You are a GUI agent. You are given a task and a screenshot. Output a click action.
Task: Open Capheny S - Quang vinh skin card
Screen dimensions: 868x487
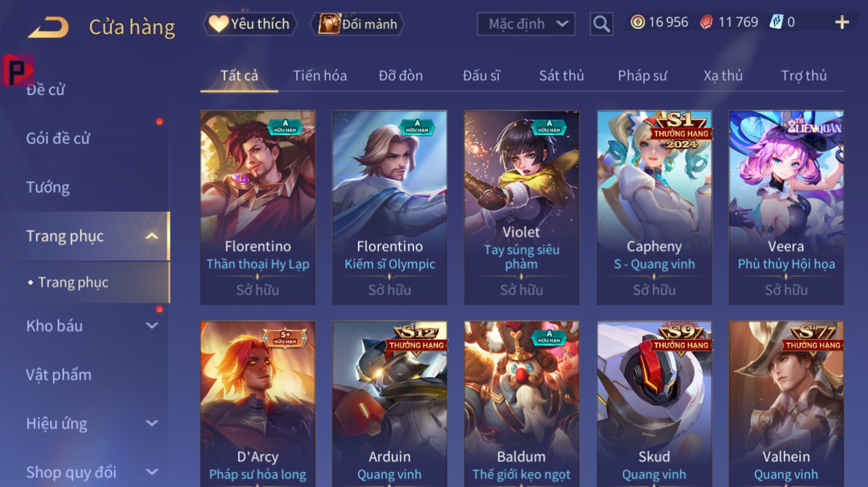654,207
